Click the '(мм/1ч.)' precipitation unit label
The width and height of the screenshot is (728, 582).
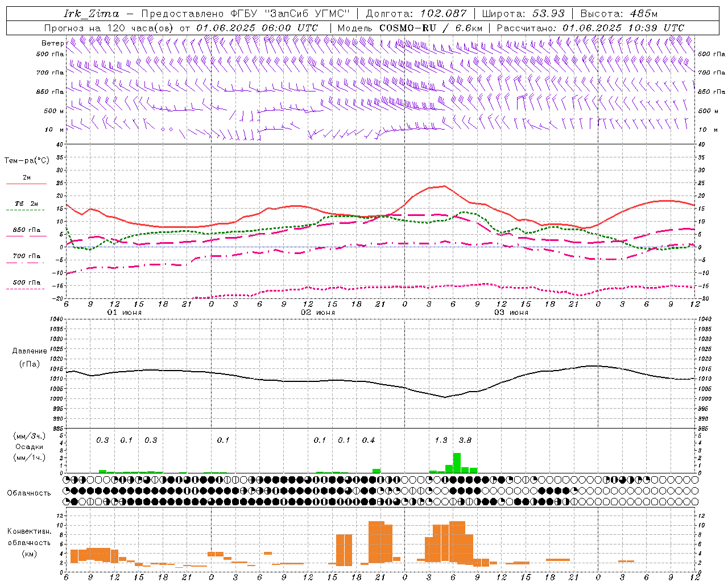coord(30,457)
